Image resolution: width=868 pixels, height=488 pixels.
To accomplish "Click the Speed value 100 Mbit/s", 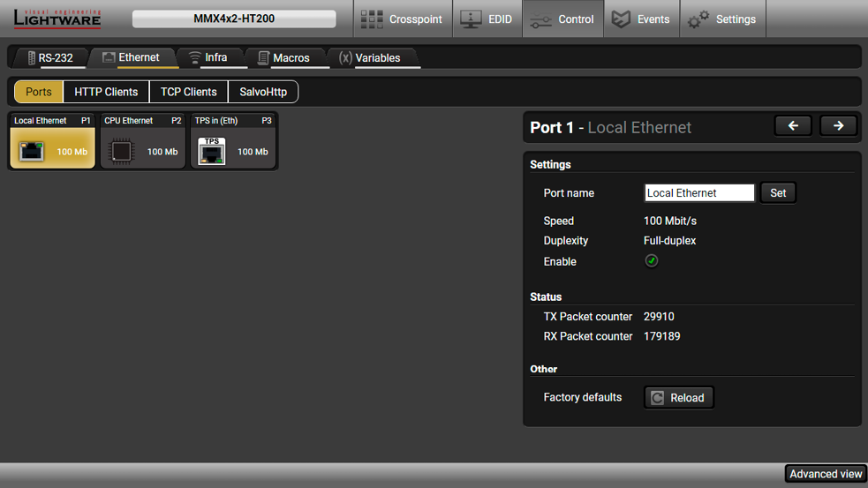I will [670, 221].
